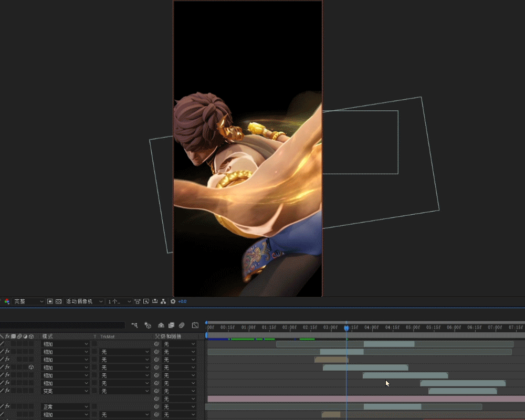Open parent dropdown on 变亮 layer row

tap(179, 391)
